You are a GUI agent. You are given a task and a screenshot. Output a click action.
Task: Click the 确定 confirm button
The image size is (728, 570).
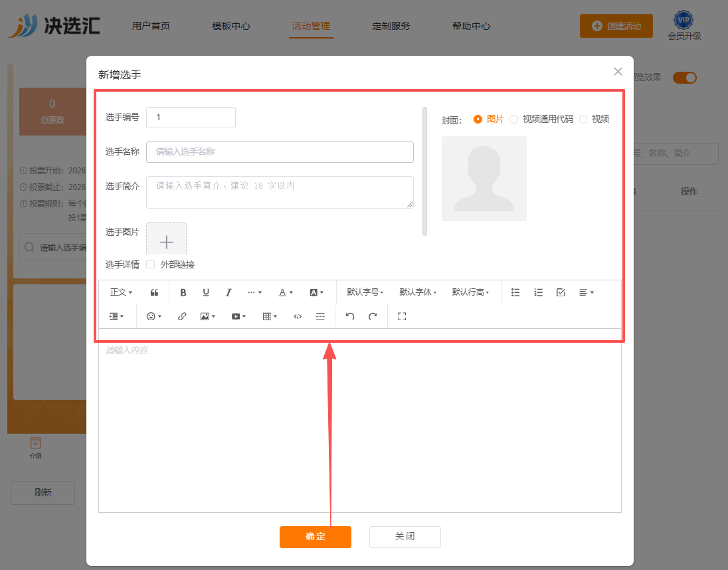[x=316, y=537]
